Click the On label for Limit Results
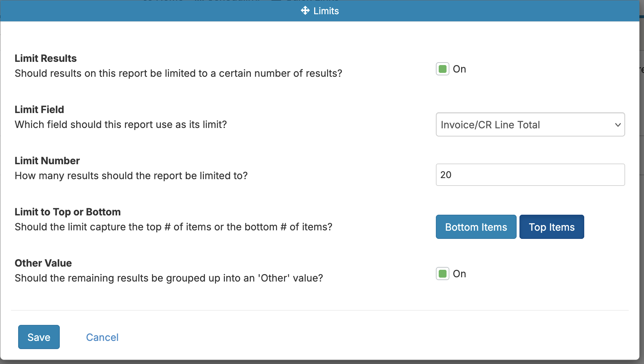The image size is (644, 364). point(459,69)
